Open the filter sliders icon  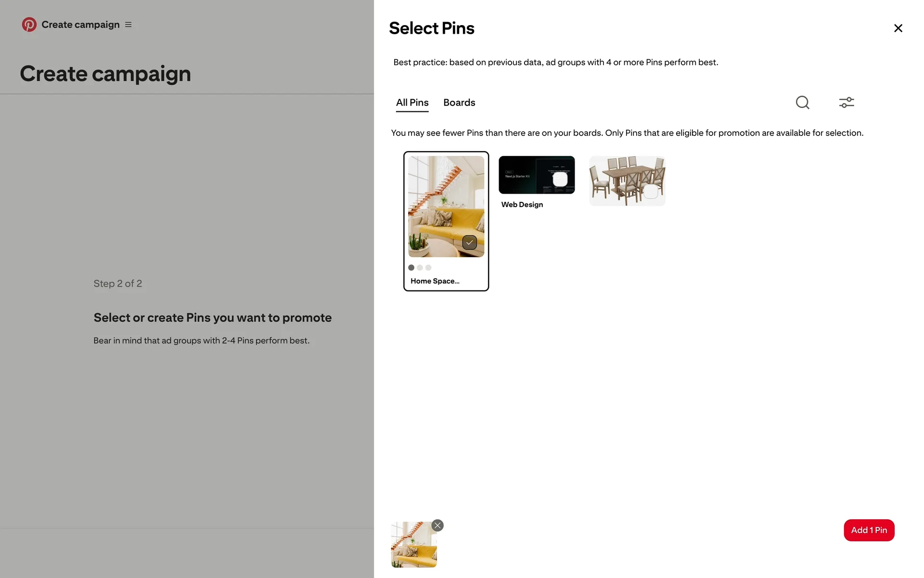coord(847,103)
